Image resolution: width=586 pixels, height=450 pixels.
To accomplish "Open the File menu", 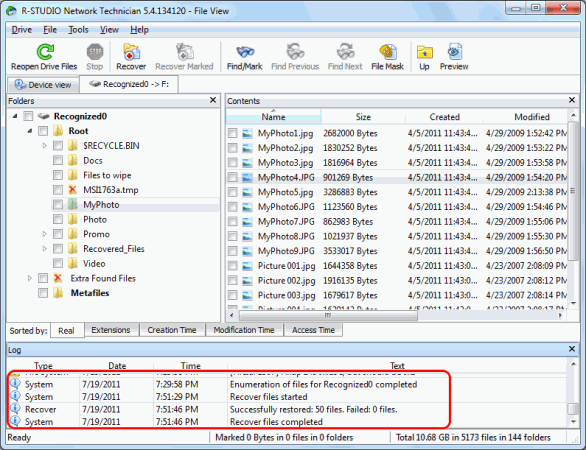I will click(x=50, y=30).
